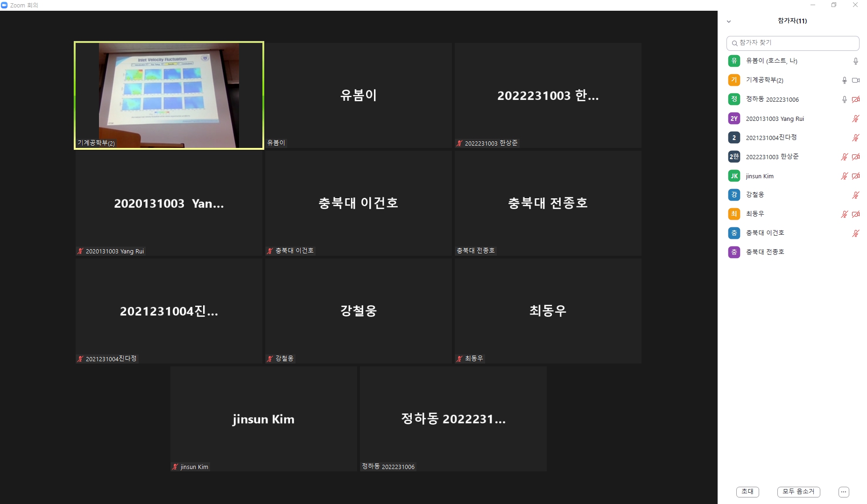Open more options ellipsis button in participants panel
The image size is (867, 504).
(844, 492)
